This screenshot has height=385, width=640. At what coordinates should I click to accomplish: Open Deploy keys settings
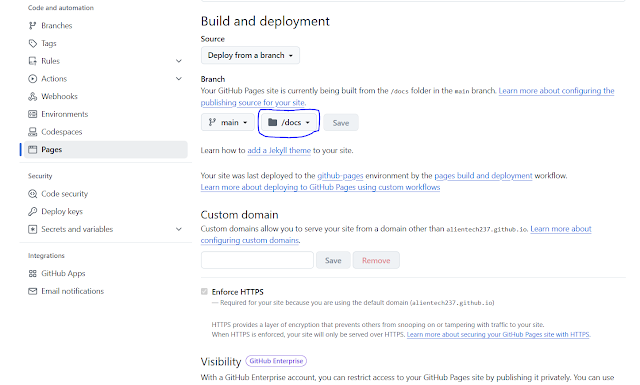(x=62, y=211)
